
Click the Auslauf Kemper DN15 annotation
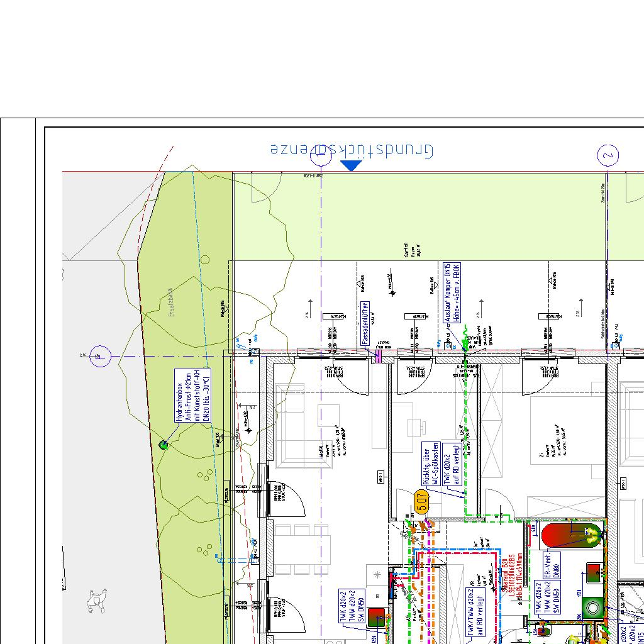pos(452,292)
